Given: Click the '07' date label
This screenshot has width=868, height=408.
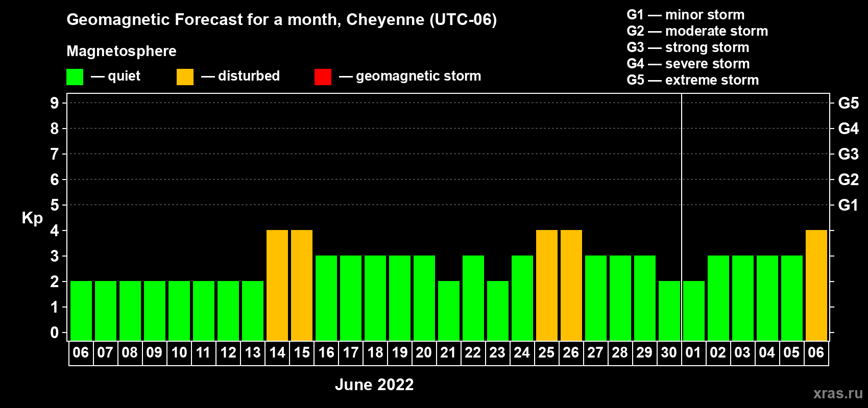Looking at the screenshot, I should coord(105,353).
